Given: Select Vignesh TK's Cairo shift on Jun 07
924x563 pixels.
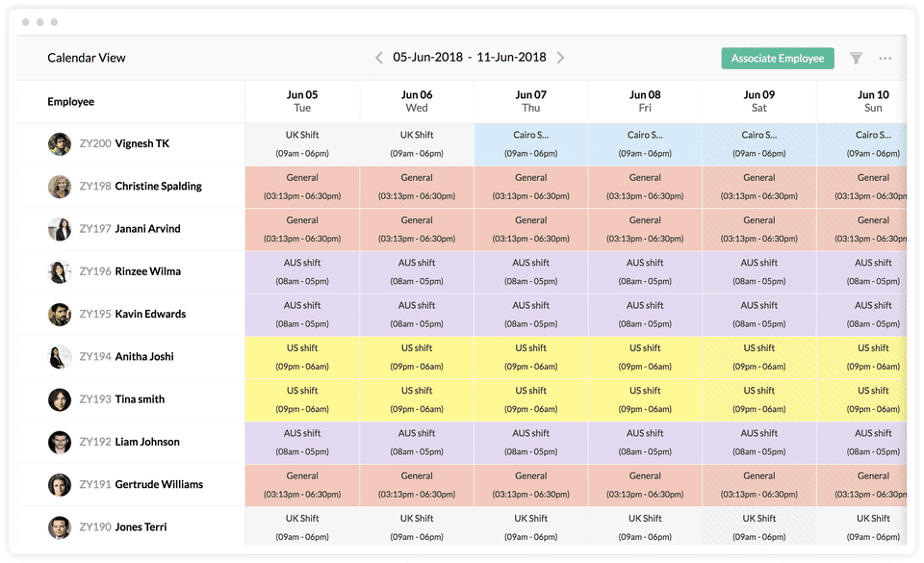Looking at the screenshot, I should coord(530,144).
